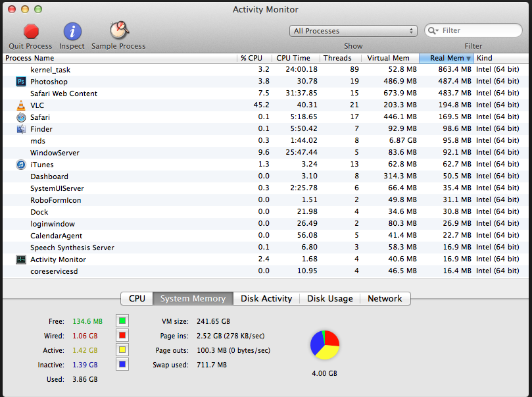Image resolution: width=532 pixels, height=397 pixels.
Task: Sort by CPU Time column header
Action: 296,58
